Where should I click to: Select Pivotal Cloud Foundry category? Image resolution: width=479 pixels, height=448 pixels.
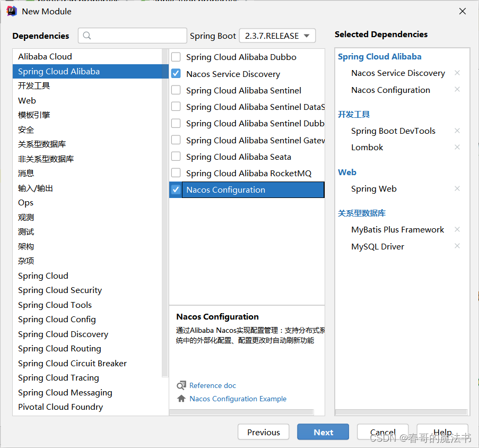[x=88, y=407]
